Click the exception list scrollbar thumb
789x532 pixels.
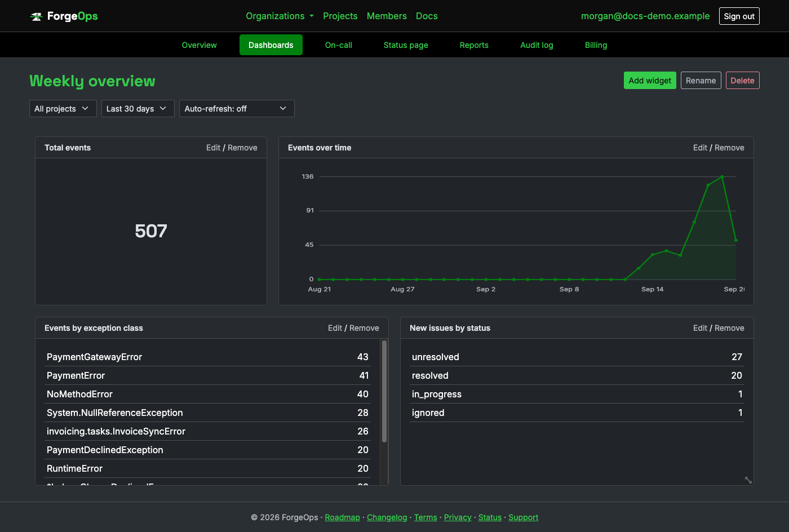tap(384, 391)
